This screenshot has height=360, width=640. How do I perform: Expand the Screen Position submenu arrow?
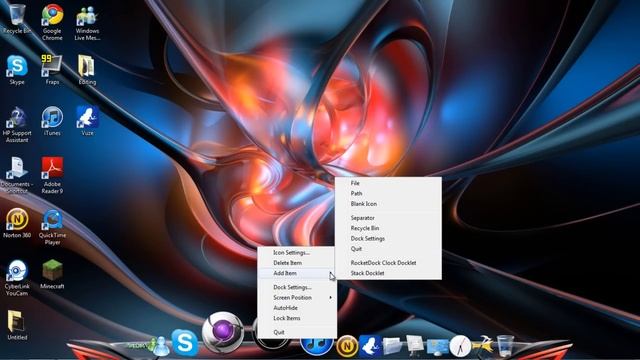pos(331,298)
